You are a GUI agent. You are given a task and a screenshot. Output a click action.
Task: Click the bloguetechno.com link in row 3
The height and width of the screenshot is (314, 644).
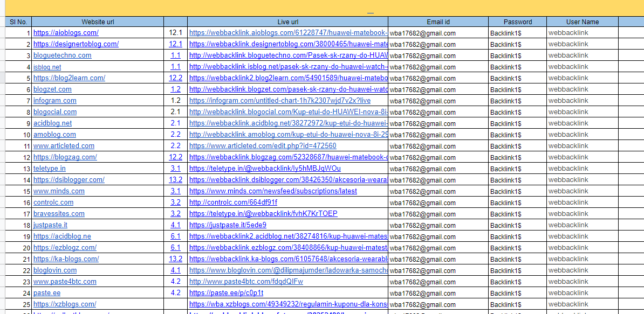[x=61, y=55]
